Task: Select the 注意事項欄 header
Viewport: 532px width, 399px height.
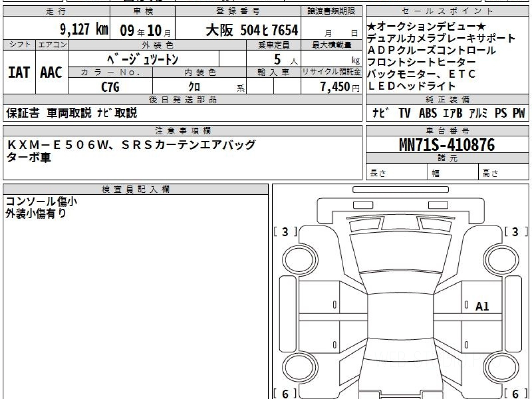Action: pyautogui.click(x=183, y=130)
